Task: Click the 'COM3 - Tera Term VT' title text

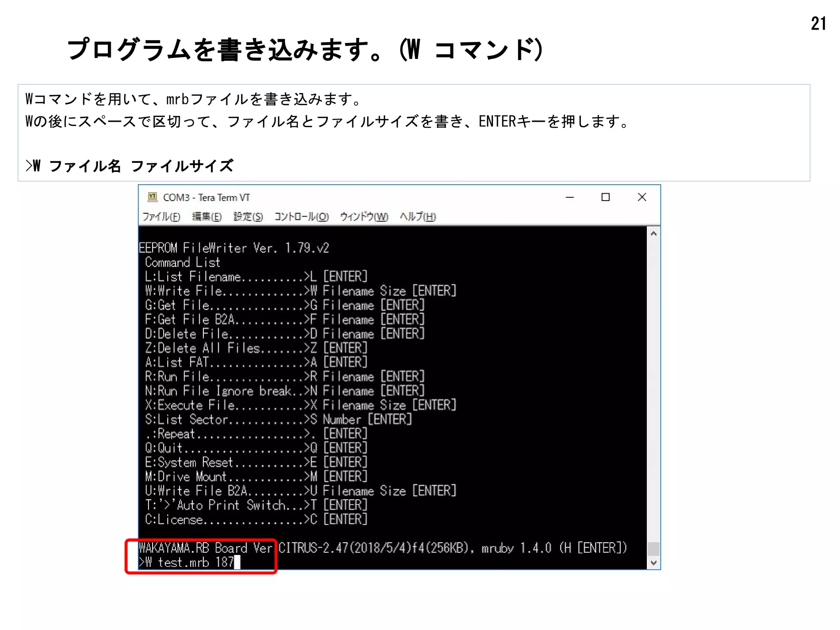Action: pos(206,197)
